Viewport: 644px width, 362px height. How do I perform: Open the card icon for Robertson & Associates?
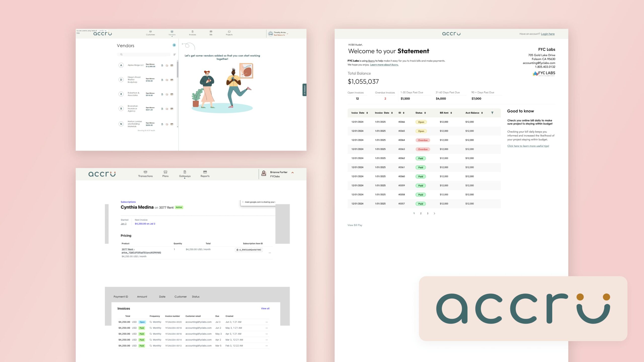[172, 94]
